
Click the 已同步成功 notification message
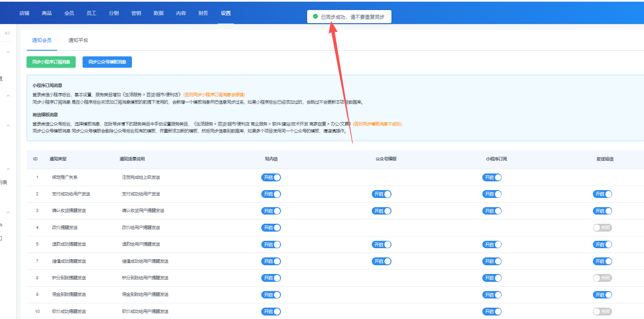tap(352, 17)
